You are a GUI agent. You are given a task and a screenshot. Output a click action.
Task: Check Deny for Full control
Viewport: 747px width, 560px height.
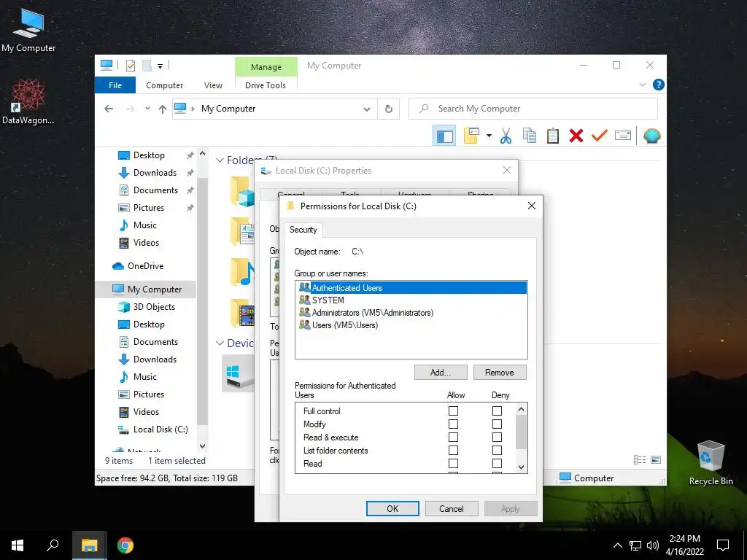(x=497, y=411)
